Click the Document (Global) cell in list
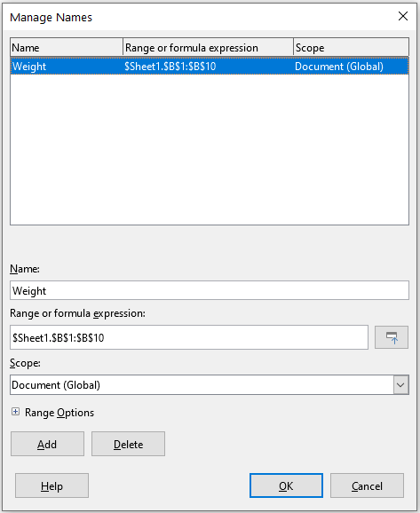The width and height of the screenshot is (420, 513). 339,67
